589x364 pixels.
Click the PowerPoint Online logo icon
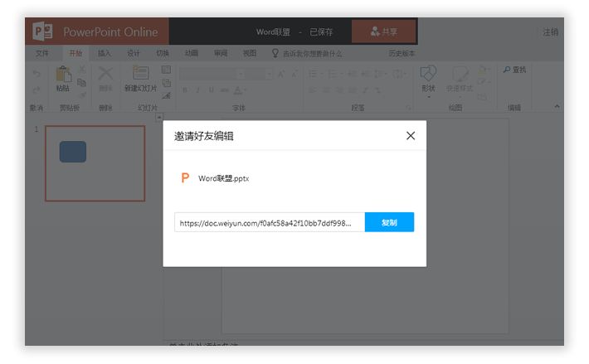pos(42,32)
